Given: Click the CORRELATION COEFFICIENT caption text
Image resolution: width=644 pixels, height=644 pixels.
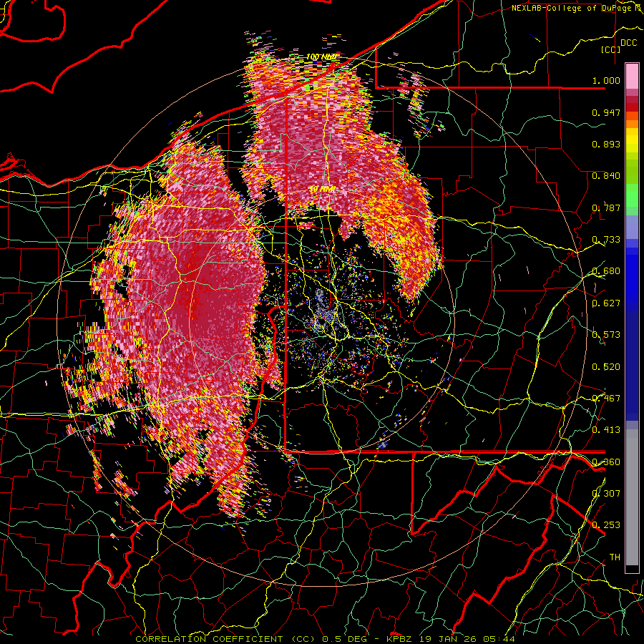Looking at the screenshot, I should (209, 639).
